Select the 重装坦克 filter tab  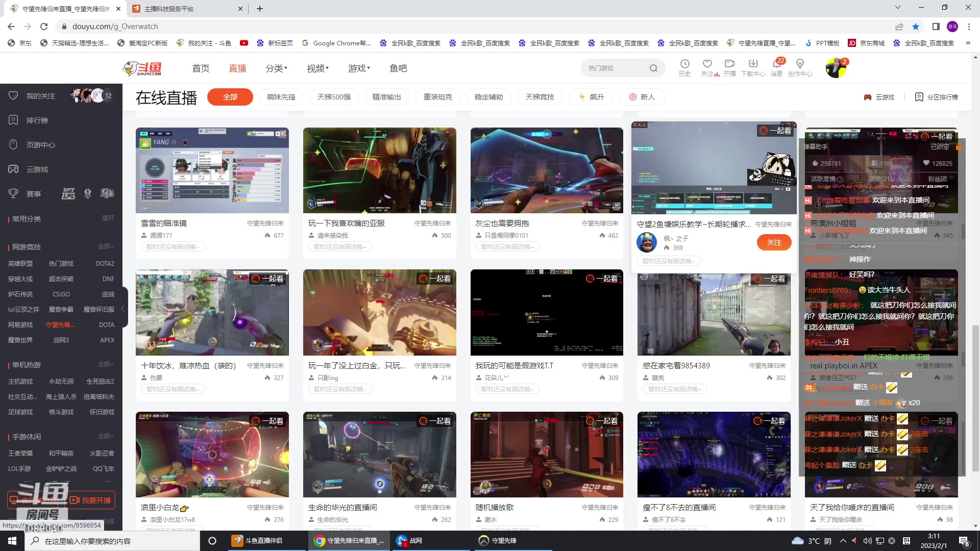coord(438,97)
